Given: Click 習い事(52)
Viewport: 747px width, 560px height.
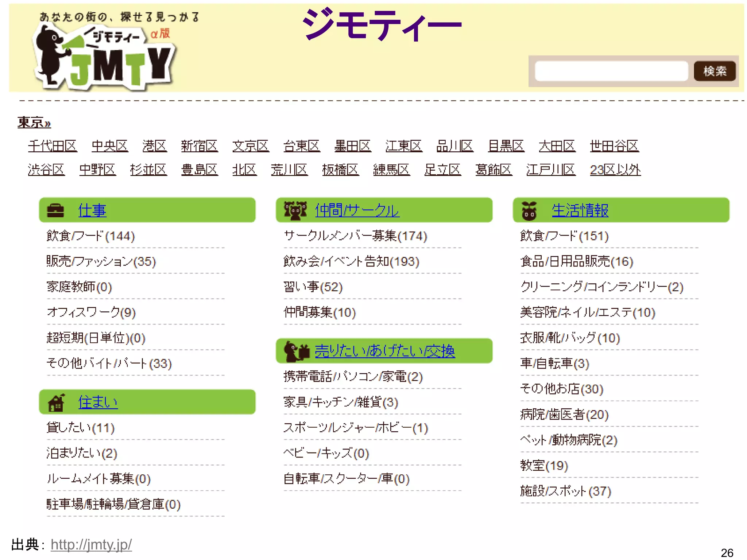Looking at the screenshot, I should [313, 287].
